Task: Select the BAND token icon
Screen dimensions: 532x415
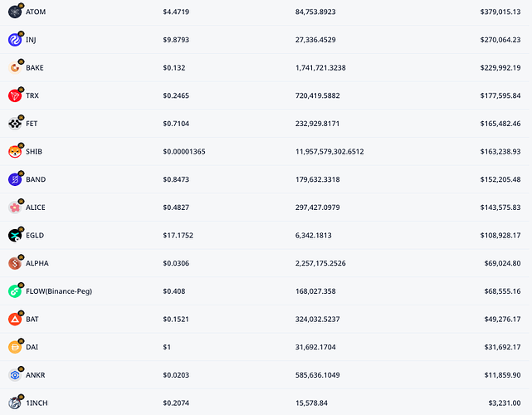Action: [x=15, y=180]
